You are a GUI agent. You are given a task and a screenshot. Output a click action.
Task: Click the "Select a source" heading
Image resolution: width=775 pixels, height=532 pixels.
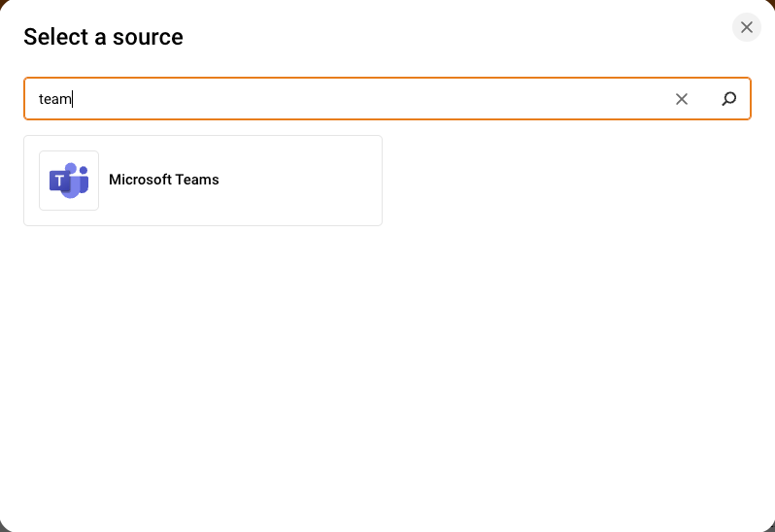[103, 37]
